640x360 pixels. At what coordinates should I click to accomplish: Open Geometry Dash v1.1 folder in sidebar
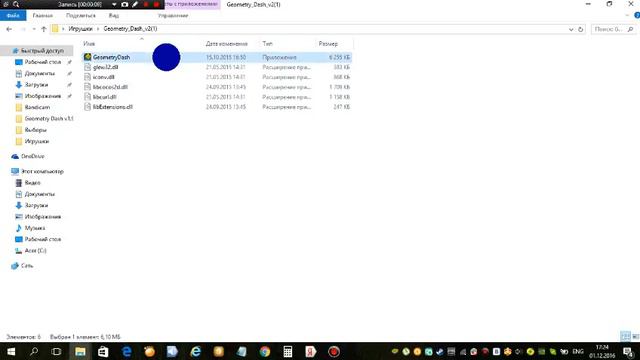pyautogui.click(x=49, y=119)
